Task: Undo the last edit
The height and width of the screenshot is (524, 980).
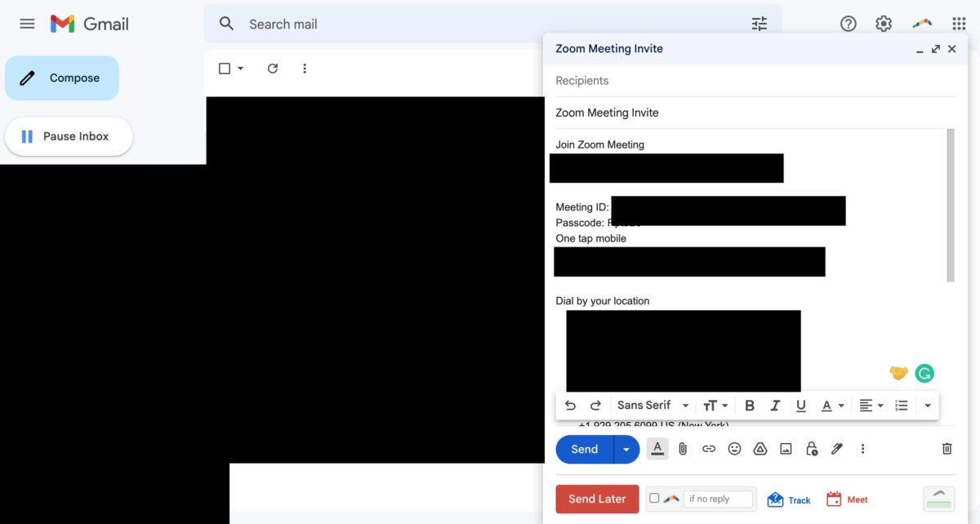Action: pyautogui.click(x=570, y=406)
